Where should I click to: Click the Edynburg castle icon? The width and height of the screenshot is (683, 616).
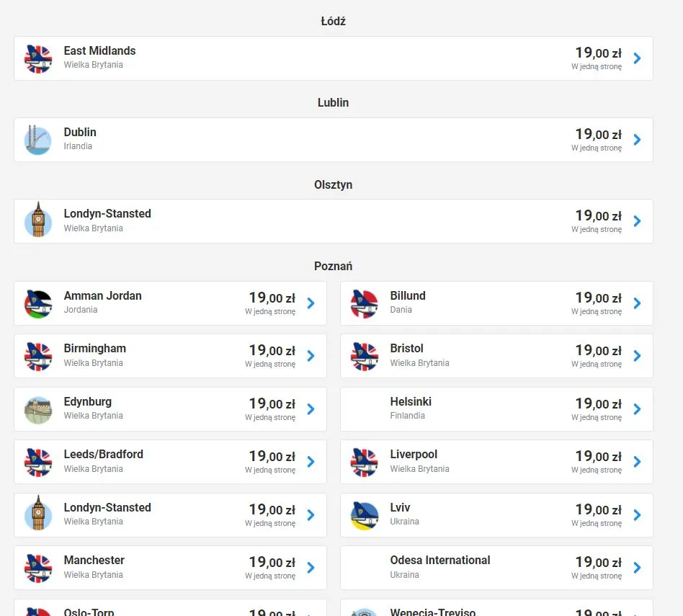(x=38, y=409)
